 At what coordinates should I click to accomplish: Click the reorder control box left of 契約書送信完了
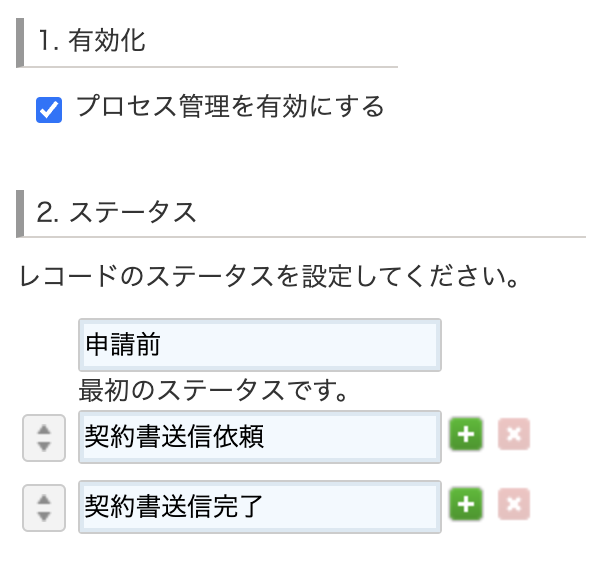coord(44,508)
